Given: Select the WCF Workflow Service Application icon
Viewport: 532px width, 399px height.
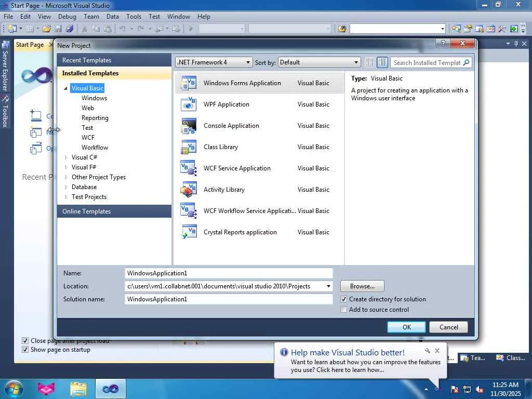Looking at the screenshot, I should pos(189,211).
